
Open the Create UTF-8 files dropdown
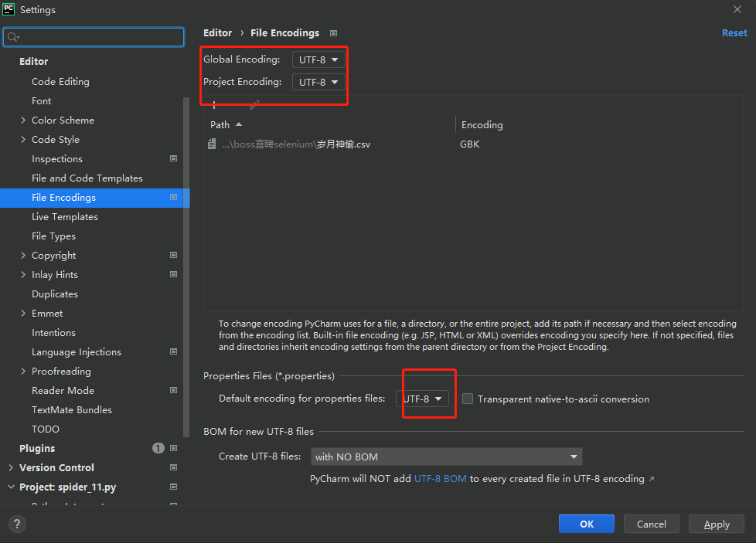pyautogui.click(x=446, y=456)
